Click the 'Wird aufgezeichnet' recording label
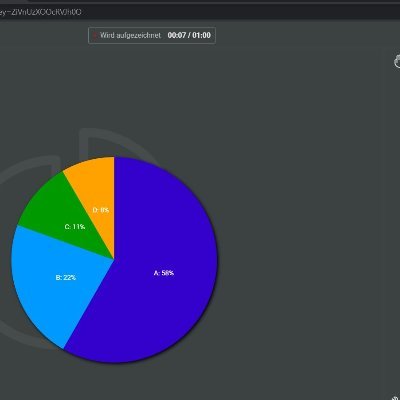Image resolution: width=400 pixels, height=400 pixels. pyautogui.click(x=130, y=35)
